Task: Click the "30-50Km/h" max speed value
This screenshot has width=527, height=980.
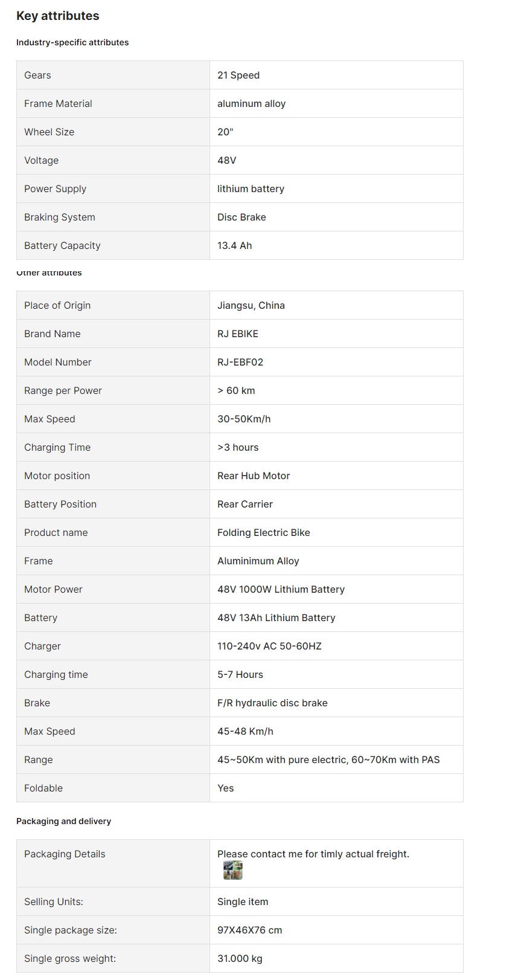Action: (244, 419)
